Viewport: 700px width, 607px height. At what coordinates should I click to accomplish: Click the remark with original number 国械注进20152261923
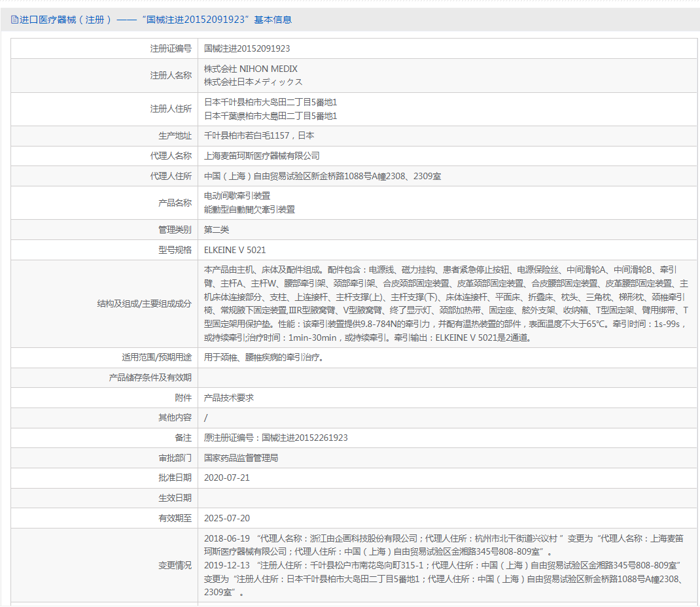click(275, 438)
